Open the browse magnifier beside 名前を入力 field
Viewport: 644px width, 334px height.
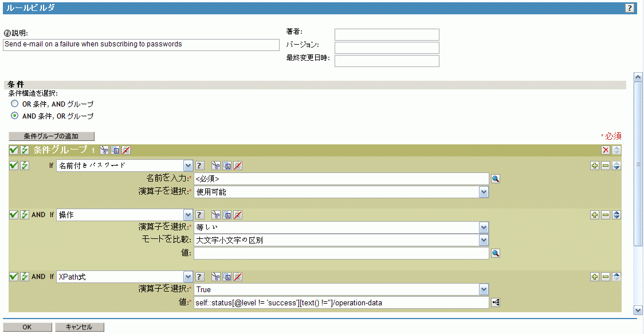point(496,179)
